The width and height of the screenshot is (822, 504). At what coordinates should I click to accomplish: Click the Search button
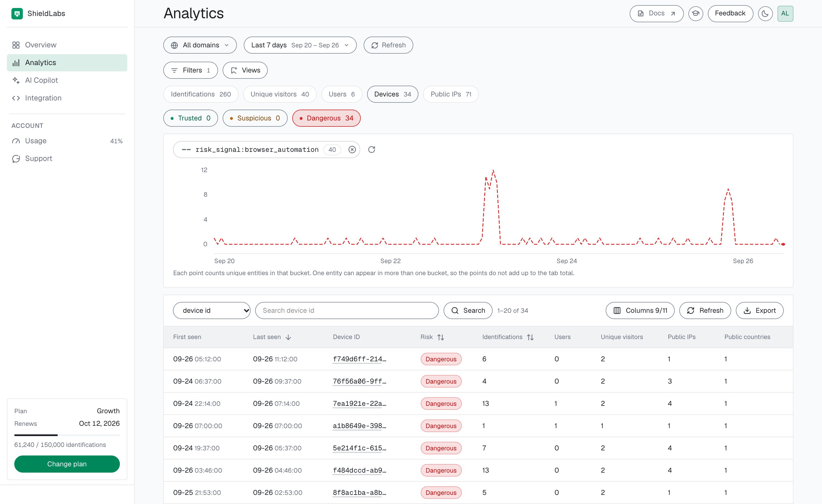(468, 311)
